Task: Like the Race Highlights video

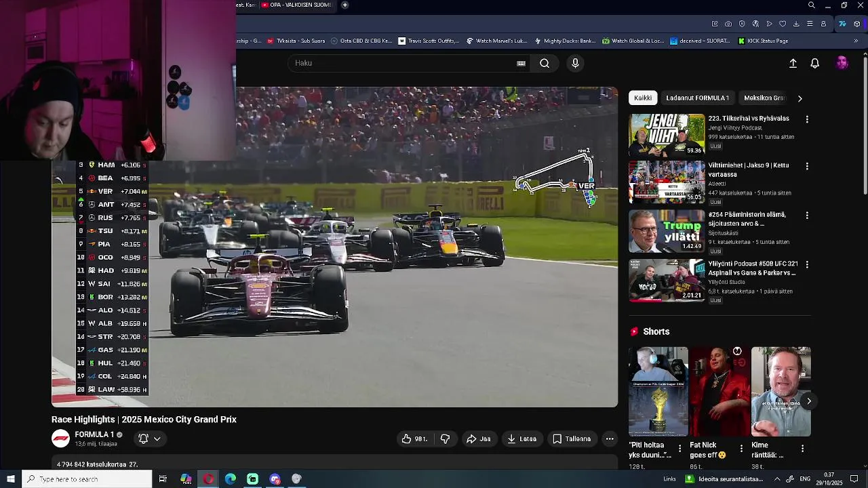Action: tap(414, 439)
